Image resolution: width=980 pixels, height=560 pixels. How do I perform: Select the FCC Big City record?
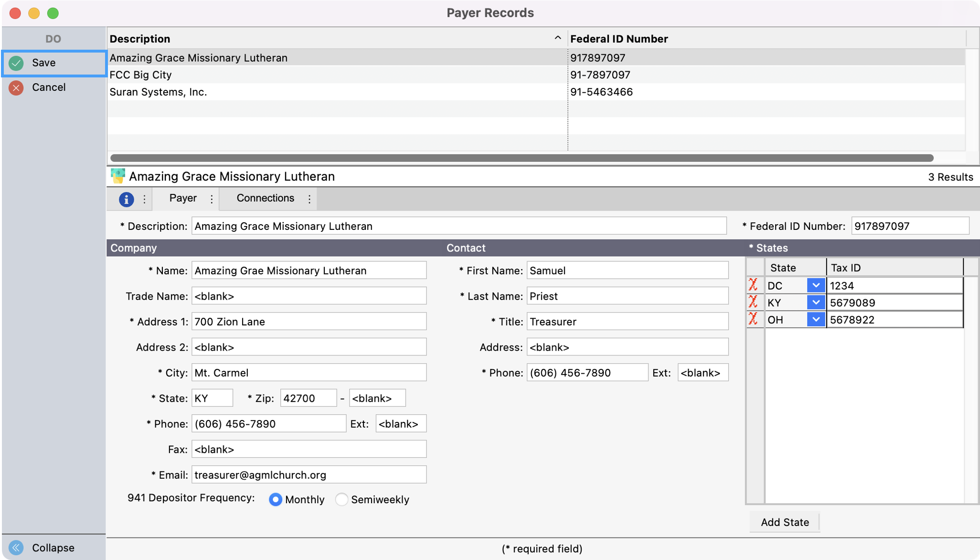tap(140, 75)
